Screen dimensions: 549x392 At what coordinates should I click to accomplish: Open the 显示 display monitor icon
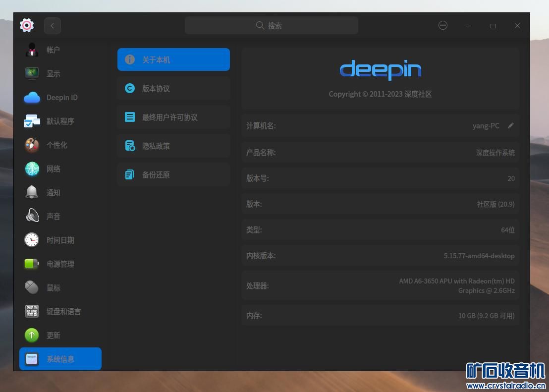point(32,73)
